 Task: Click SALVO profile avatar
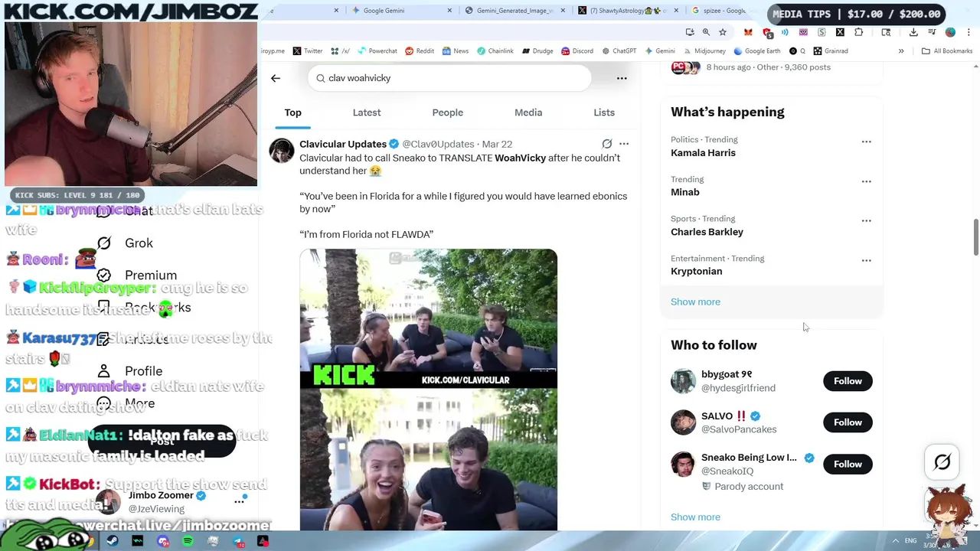[683, 422]
